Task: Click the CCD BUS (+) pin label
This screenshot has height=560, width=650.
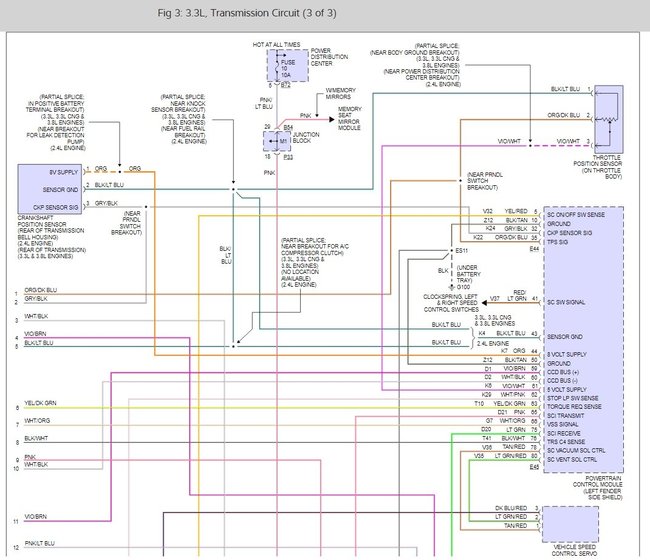Action: tap(563, 372)
